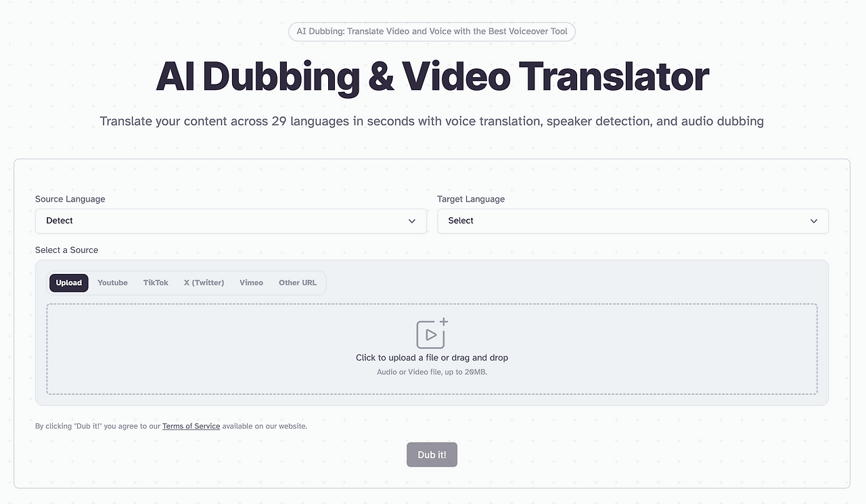Select the Other URL source tab
Viewport: 866px width, 504px height.
point(298,283)
